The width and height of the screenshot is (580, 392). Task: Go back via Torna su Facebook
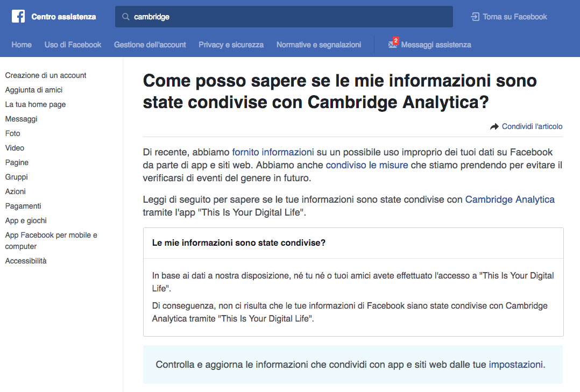coord(514,17)
